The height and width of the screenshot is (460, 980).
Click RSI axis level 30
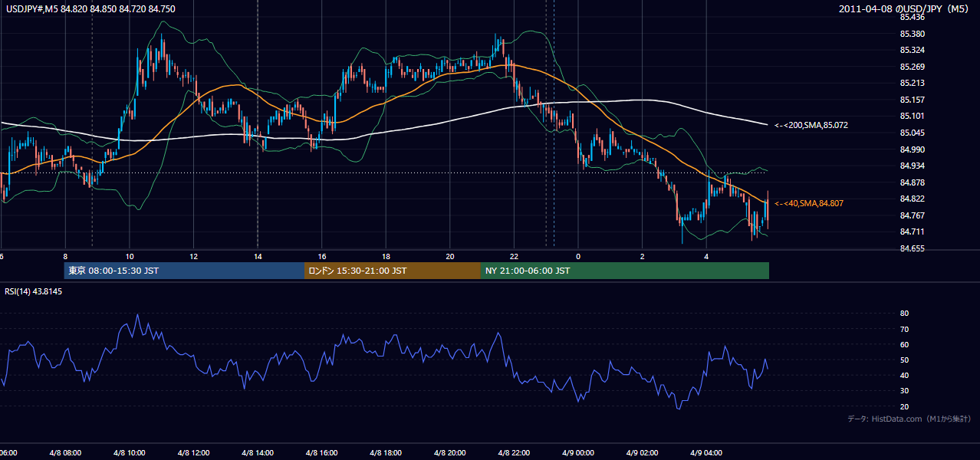pyautogui.click(x=904, y=391)
